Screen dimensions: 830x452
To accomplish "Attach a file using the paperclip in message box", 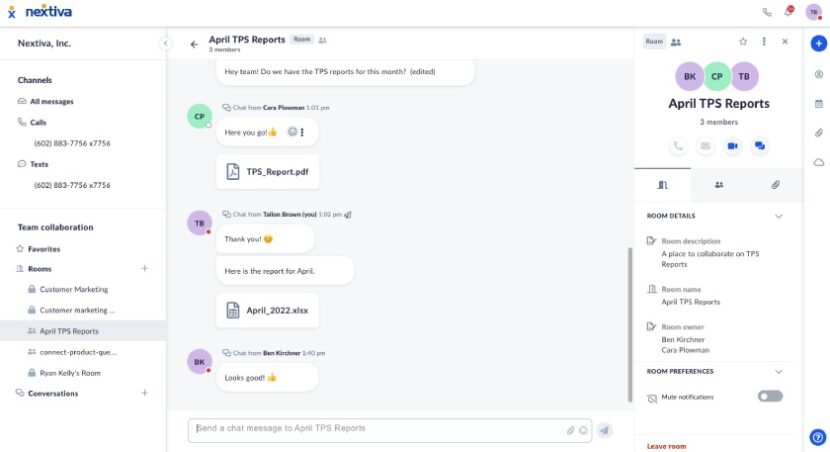I will (x=570, y=430).
